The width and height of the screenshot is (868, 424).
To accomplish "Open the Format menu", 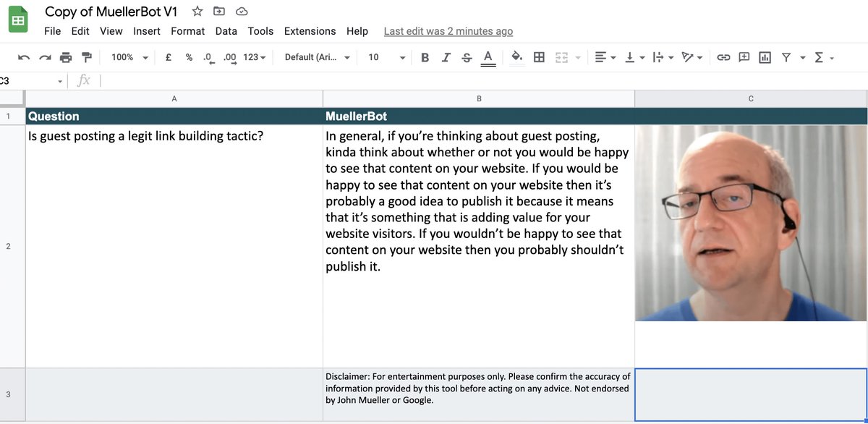I will pos(188,31).
